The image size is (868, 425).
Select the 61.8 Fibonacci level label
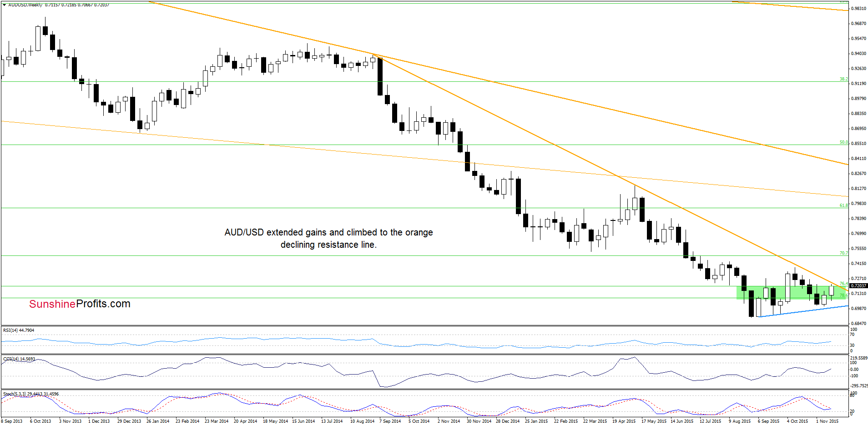coord(843,205)
